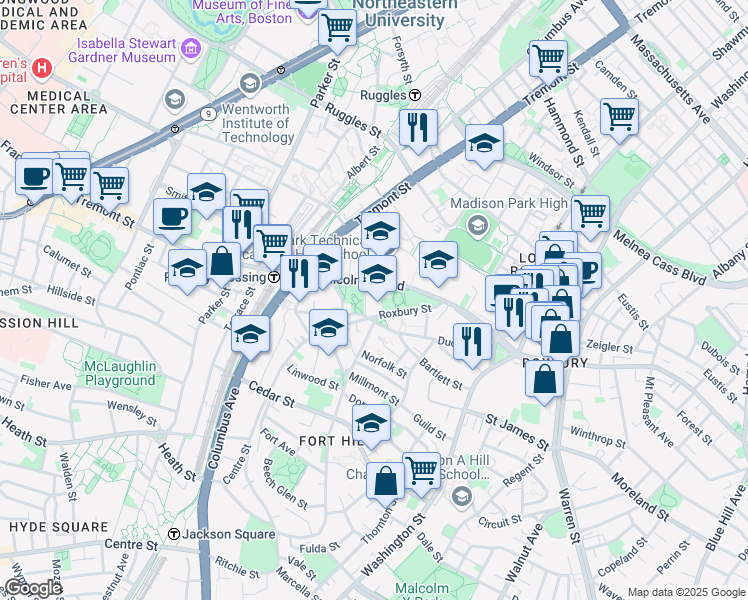Select the grocery cart marker left of Tremont St near Mission Hill
This screenshot has height=600, width=748.
coord(109,186)
